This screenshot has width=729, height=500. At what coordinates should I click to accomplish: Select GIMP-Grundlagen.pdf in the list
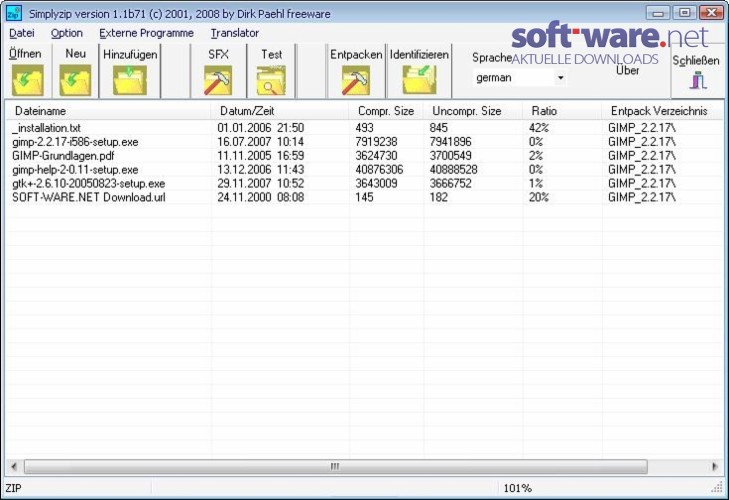tap(63, 156)
